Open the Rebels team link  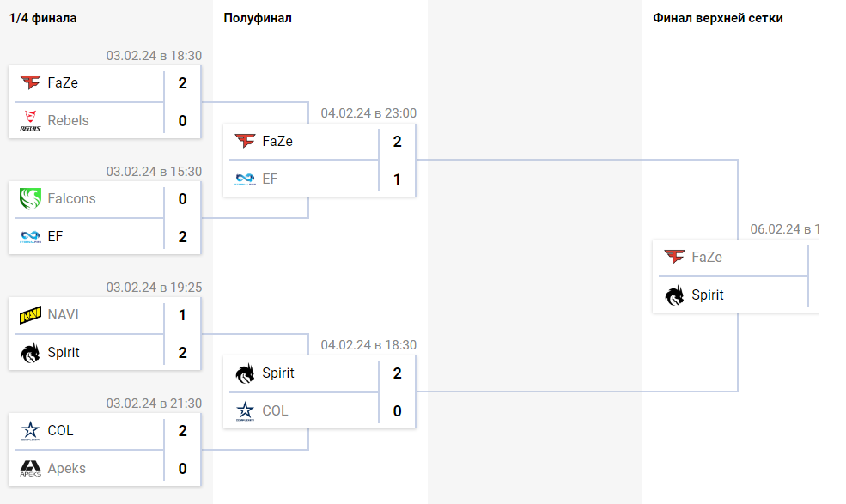[68, 120]
